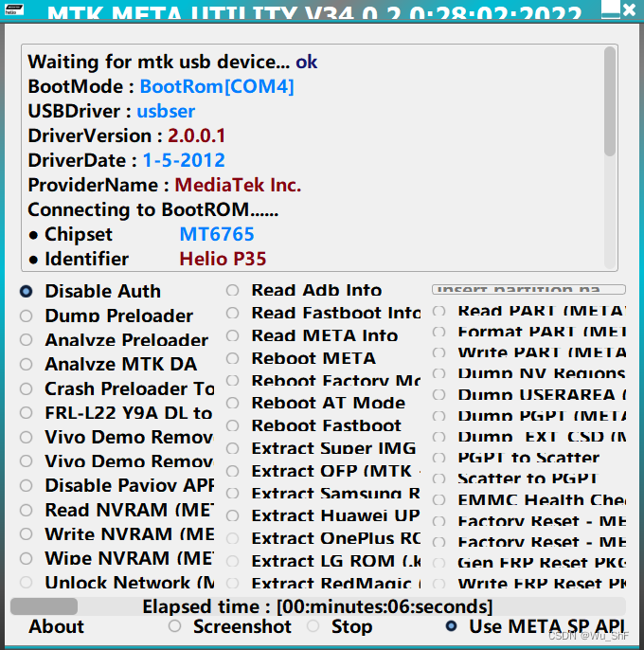Click the driver version 2.0.0.1

point(196,136)
